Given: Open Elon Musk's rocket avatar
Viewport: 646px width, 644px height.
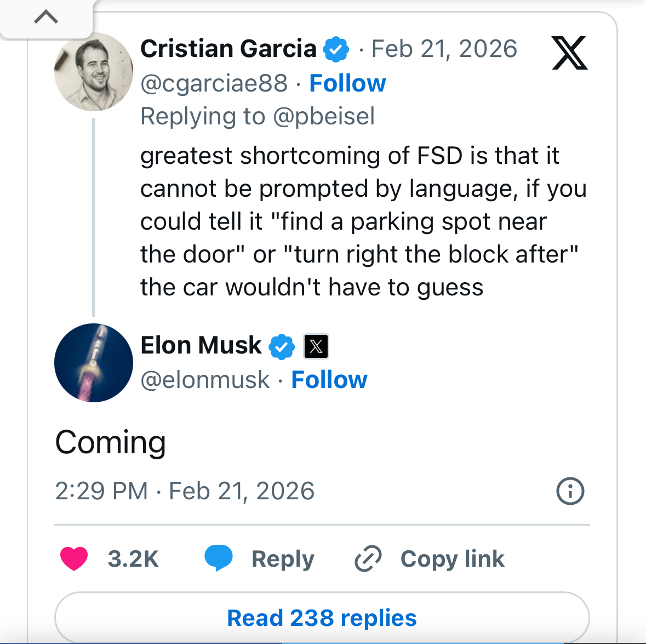Looking at the screenshot, I should 94,363.
